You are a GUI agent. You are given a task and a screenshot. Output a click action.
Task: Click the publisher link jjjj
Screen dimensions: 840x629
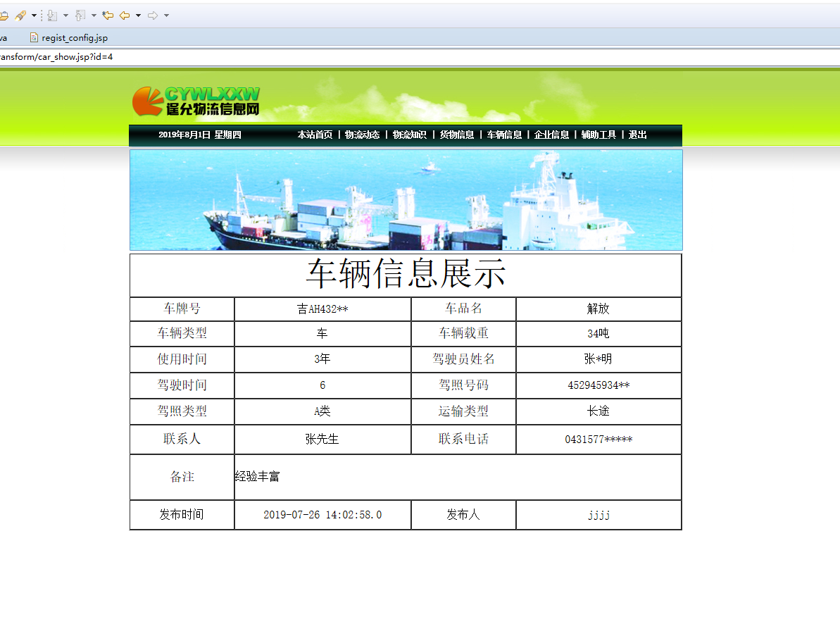pos(598,515)
